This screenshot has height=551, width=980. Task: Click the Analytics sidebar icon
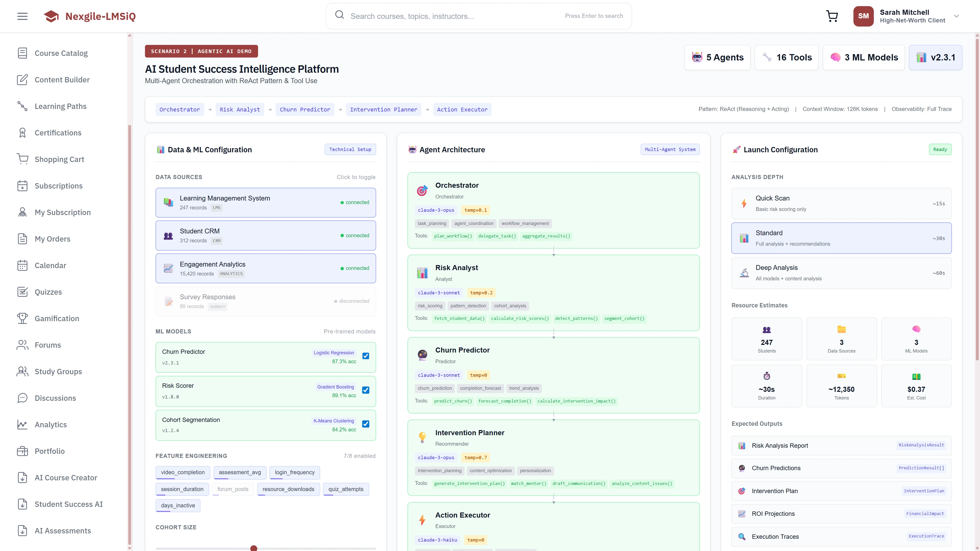point(22,424)
